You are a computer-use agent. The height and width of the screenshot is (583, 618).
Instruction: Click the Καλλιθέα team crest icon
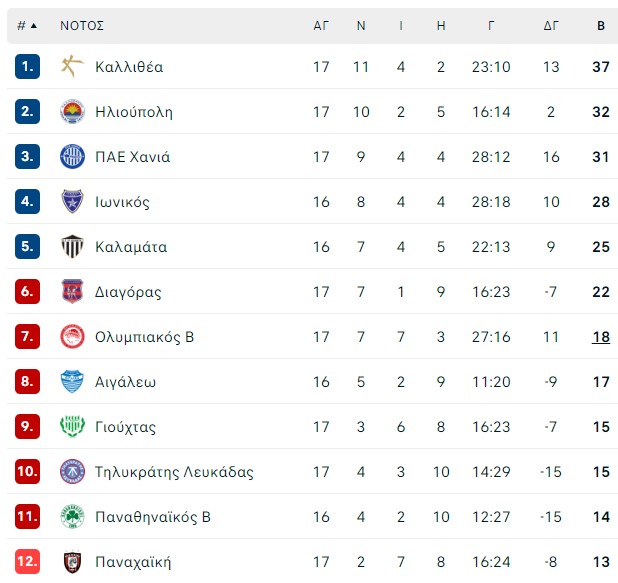click(72, 66)
